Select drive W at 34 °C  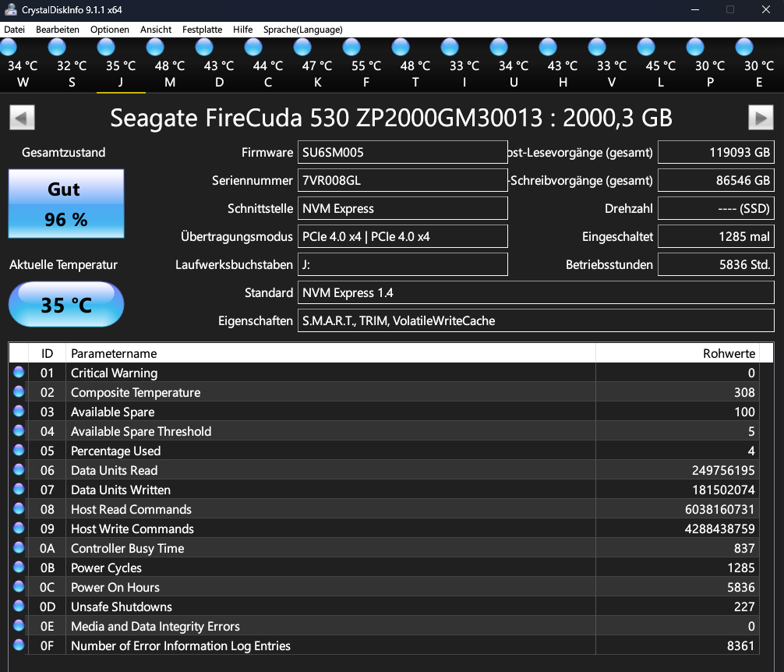23,65
